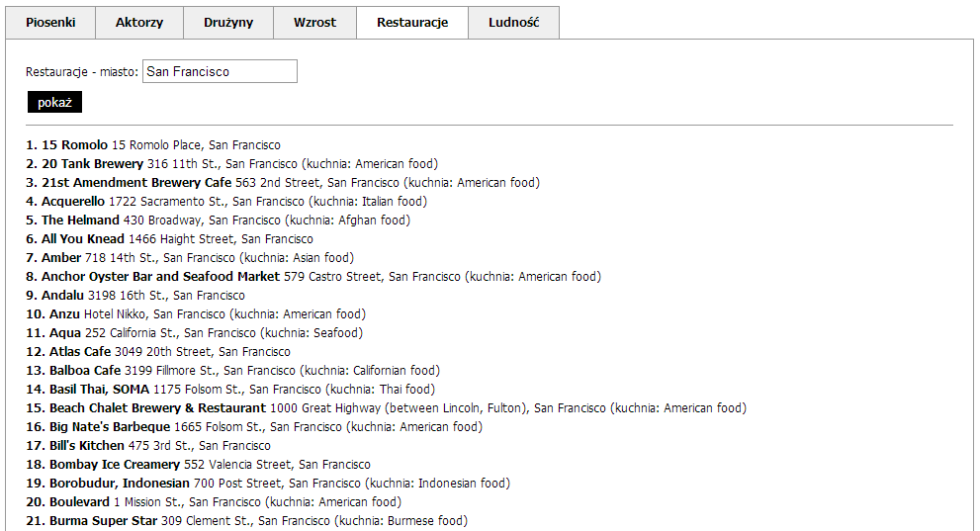Click address '552 Valencia Street'

click(x=237, y=464)
